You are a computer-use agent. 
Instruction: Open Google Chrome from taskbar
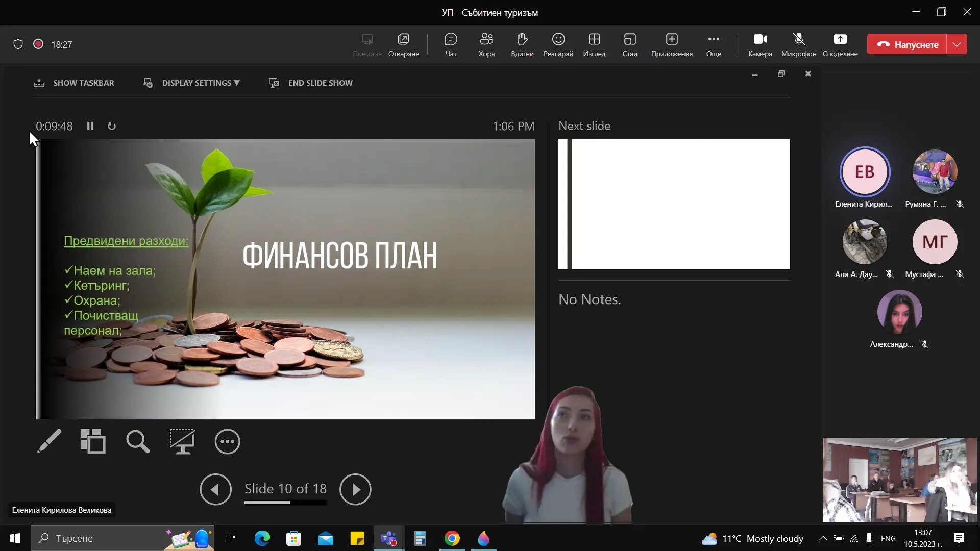coord(452,538)
